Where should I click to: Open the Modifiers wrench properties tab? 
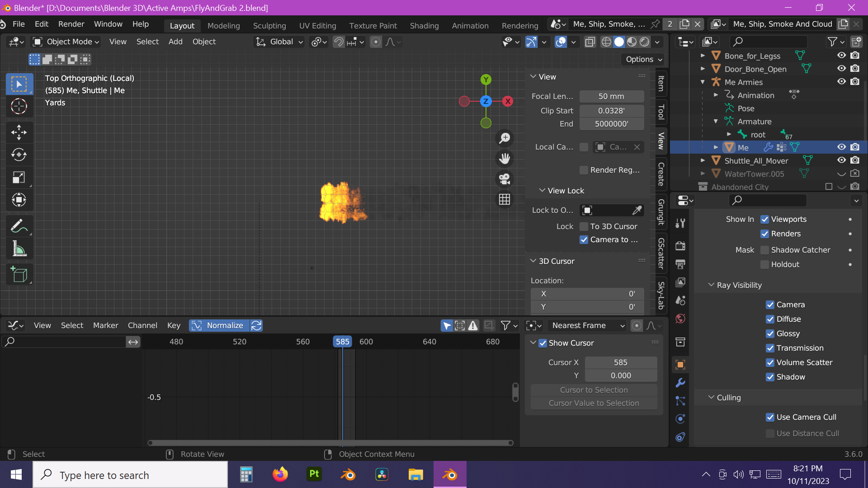pyautogui.click(x=680, y=383)
